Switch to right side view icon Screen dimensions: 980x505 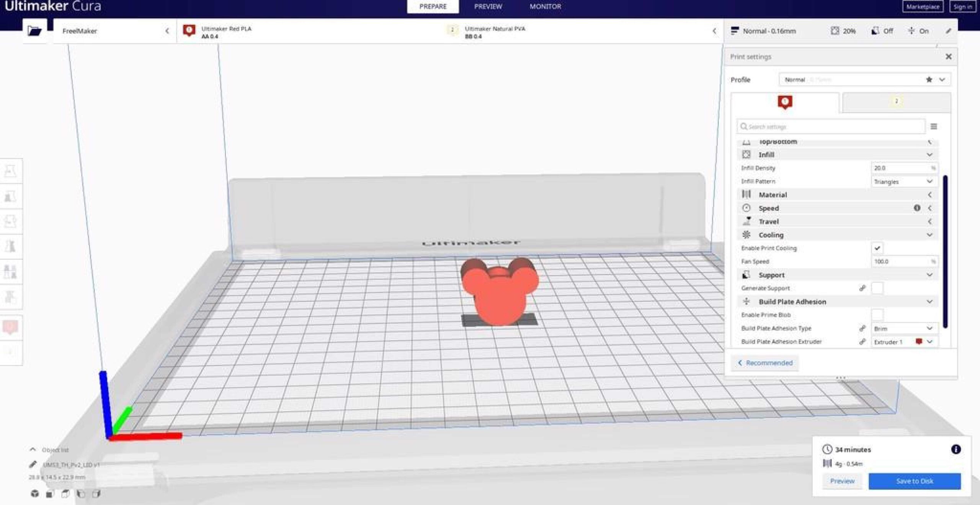pos(96,494)
